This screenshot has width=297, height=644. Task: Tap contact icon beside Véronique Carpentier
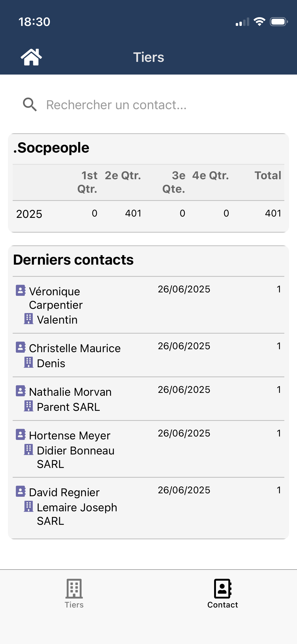[x=21, y=290]
